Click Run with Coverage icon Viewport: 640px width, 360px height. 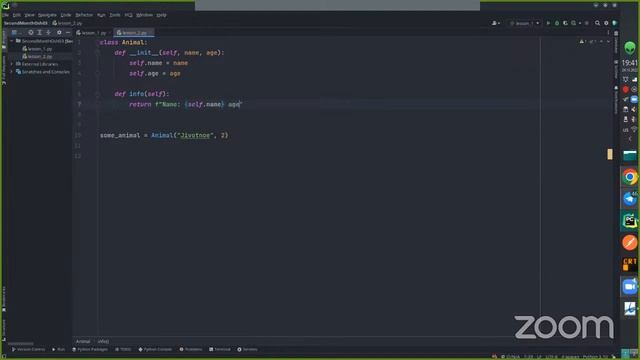coord(565,23)
